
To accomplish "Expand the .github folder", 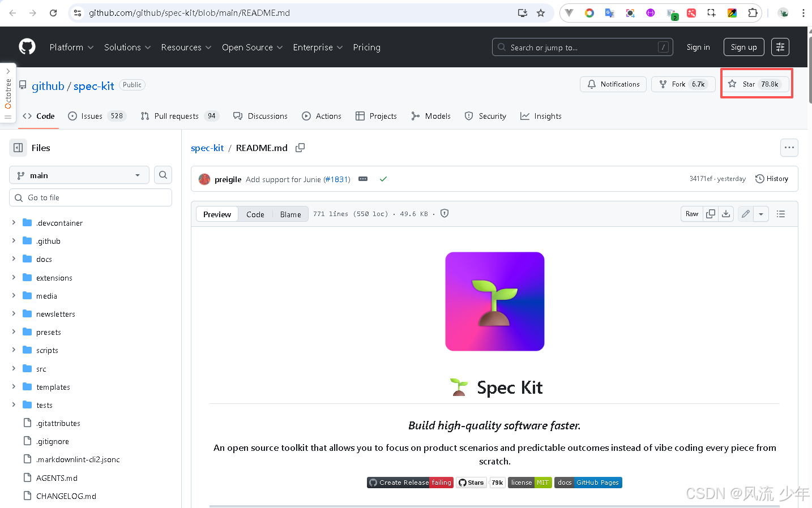I will (x=14, y=240).
